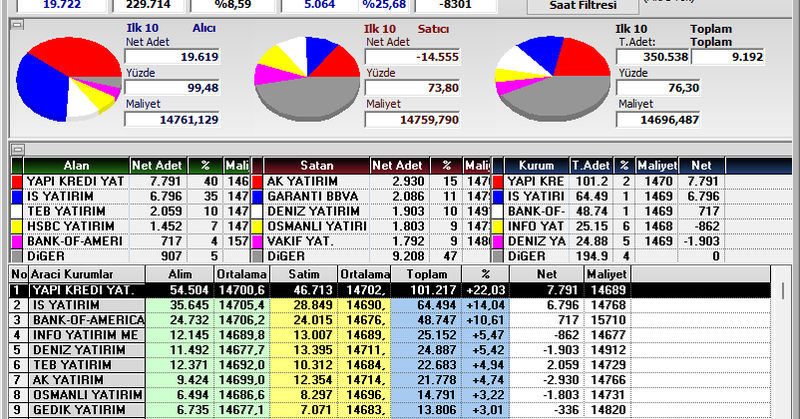The height and width of the screenshot is (419, 800).
Task: Click the Toplam total pie chart
Action: (553, 78)
